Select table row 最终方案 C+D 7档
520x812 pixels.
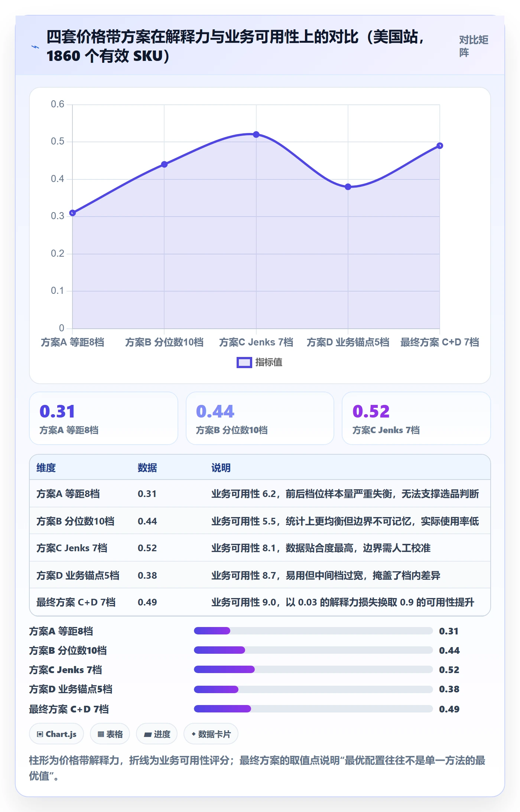pyautogui.click(x=260, y=602)
